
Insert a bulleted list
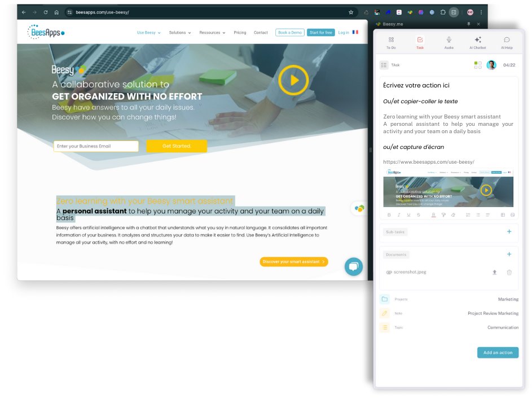478,215
